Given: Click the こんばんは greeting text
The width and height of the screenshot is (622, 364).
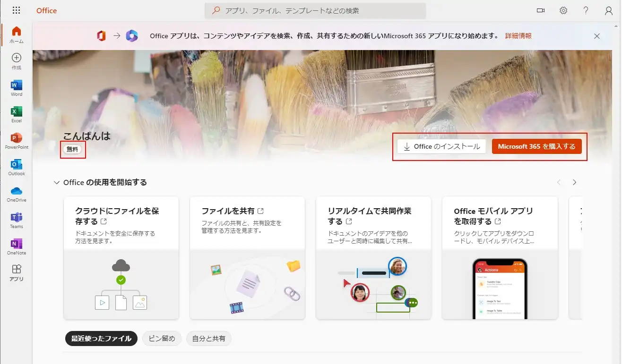Looking at the screenshot, I should pos(87,136).
